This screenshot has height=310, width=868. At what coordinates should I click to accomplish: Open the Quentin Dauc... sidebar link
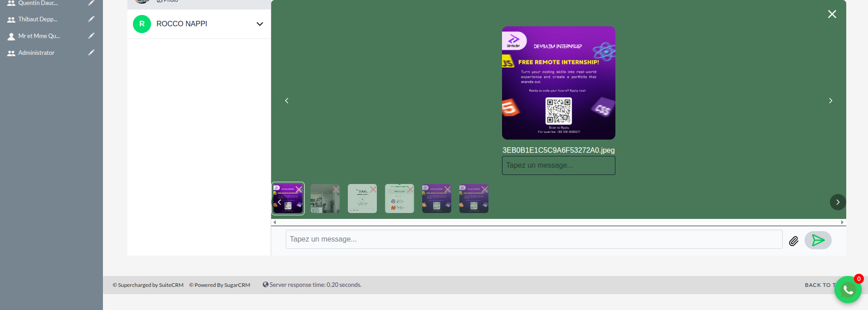coord(38,3)
